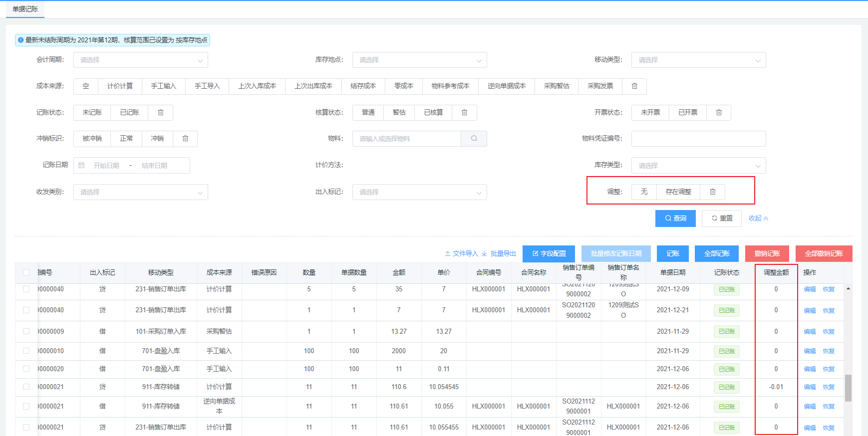
Task: Open the 会计周期 dropdown
Action: click(140, 60)
